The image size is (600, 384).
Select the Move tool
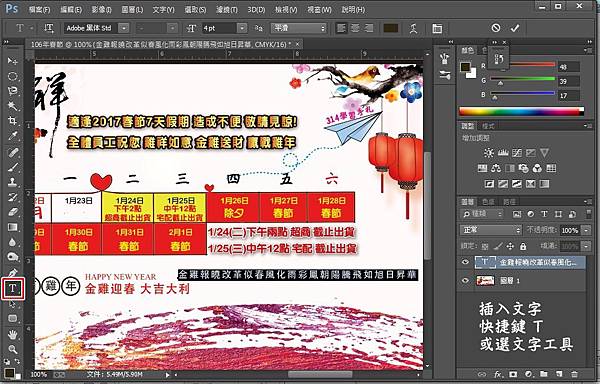(x=13, y=61)
